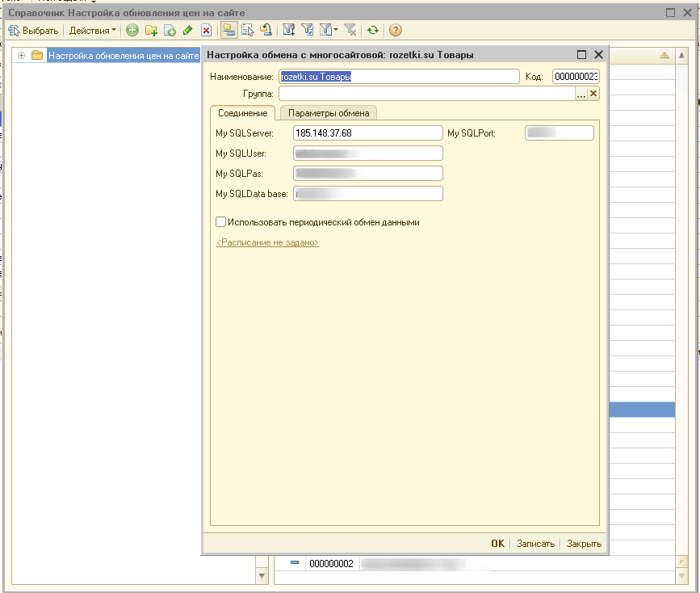Open the Группа selection ellipsis button
The image size is (700, 593).
(x=581, y=94)
